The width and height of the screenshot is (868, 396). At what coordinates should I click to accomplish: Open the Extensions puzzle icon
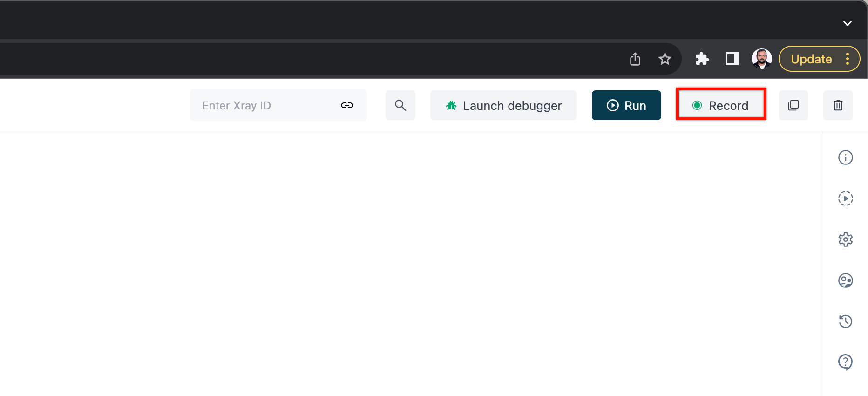[702, 59]
